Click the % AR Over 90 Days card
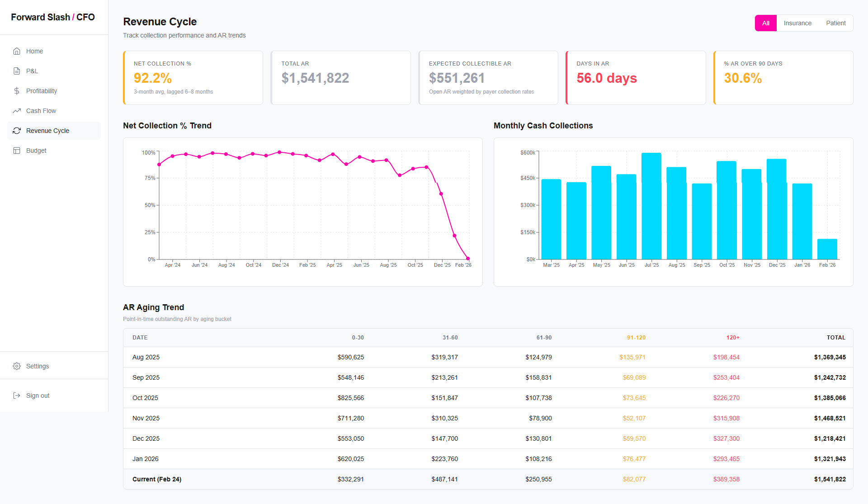 (783, 78)
